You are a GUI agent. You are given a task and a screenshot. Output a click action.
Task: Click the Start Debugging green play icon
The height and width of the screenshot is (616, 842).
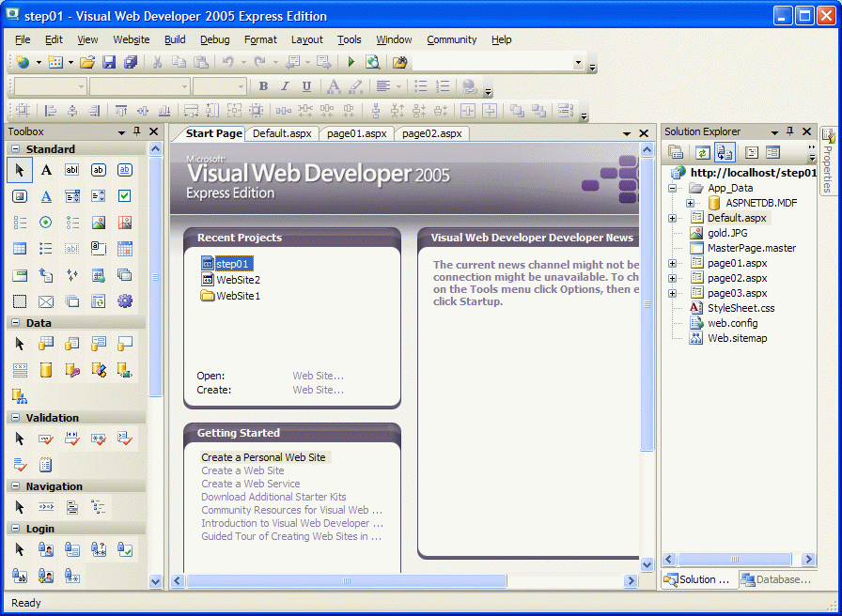coord(351,62)
